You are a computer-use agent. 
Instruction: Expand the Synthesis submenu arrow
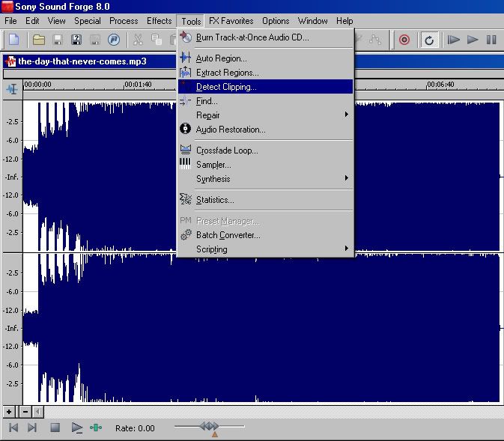pyautogui.click(x=346, y=178)
